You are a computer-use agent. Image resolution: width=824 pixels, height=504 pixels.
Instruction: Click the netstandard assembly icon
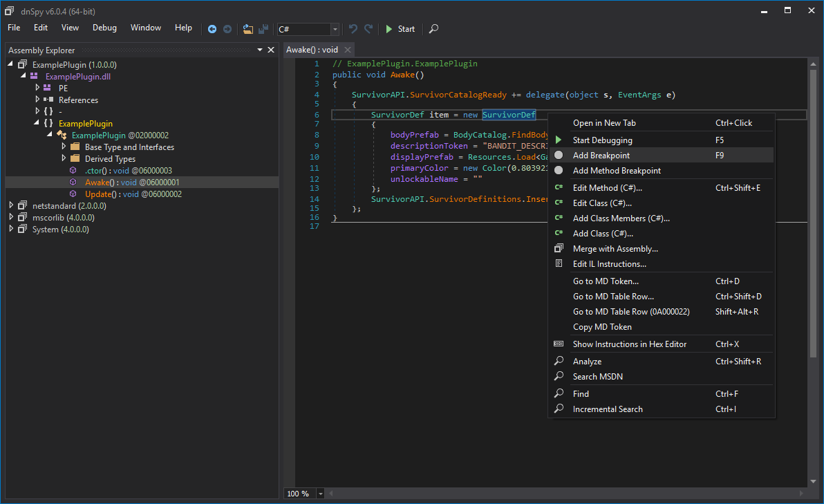tap(22, 205)
